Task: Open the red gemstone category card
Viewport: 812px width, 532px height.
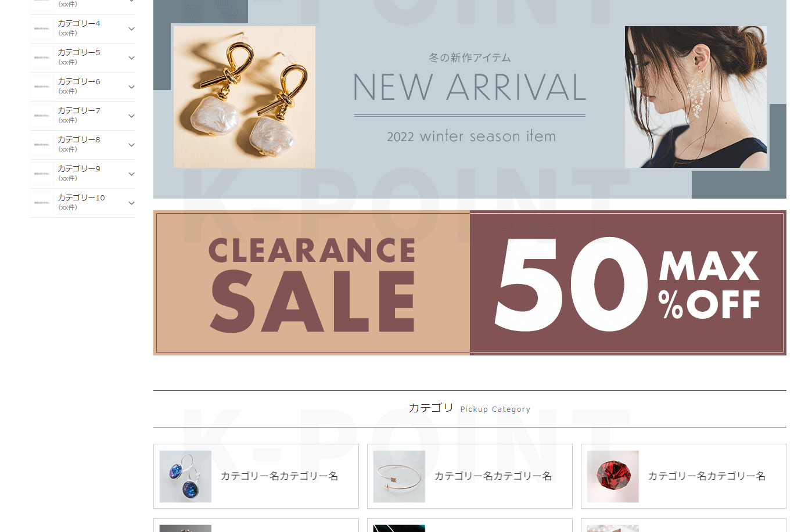Action: tap(684, 476)
